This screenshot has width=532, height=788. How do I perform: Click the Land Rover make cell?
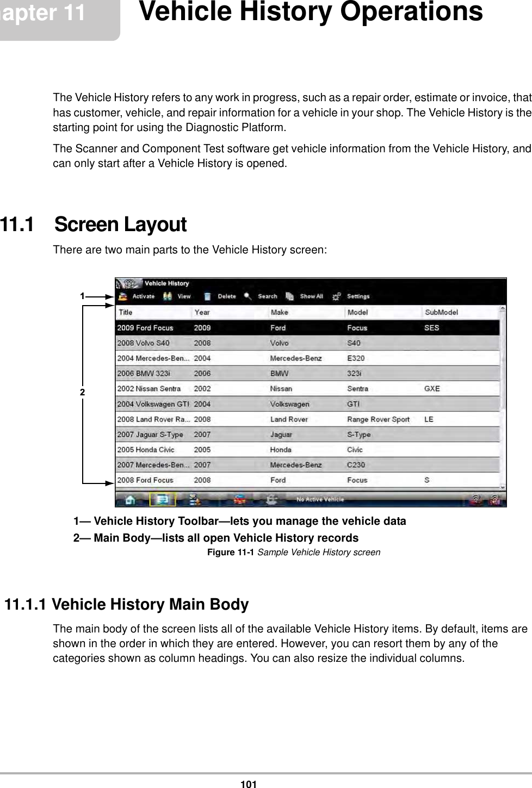tap(289, 419)
